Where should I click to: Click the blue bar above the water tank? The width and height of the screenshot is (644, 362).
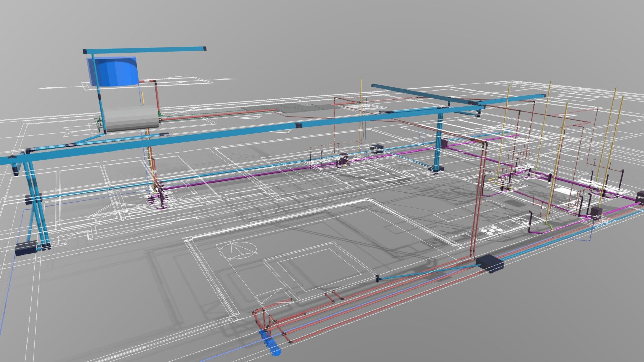(144, 50)
